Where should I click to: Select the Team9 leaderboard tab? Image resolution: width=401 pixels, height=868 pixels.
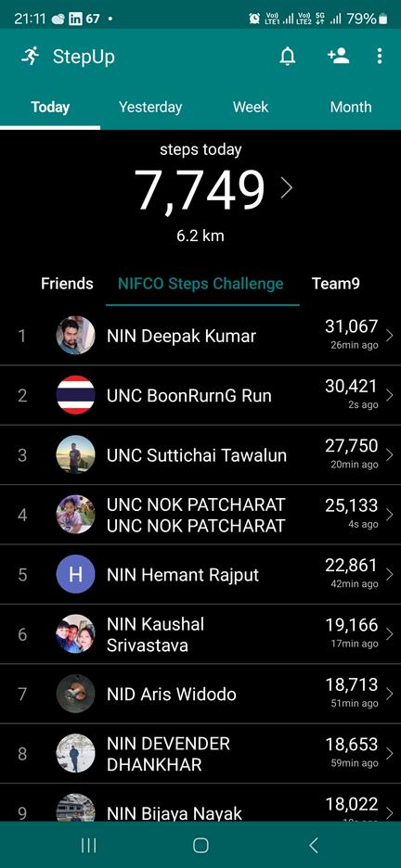point(336,284)
